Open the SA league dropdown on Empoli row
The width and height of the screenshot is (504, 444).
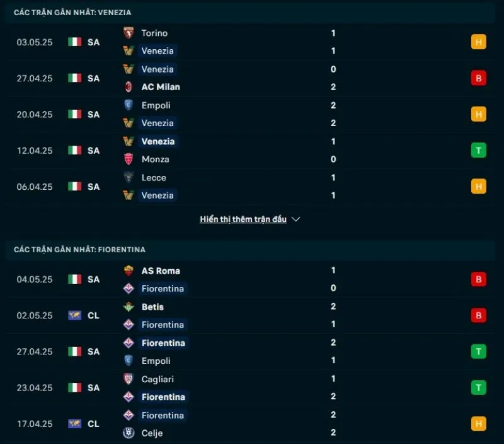[93, 114]
